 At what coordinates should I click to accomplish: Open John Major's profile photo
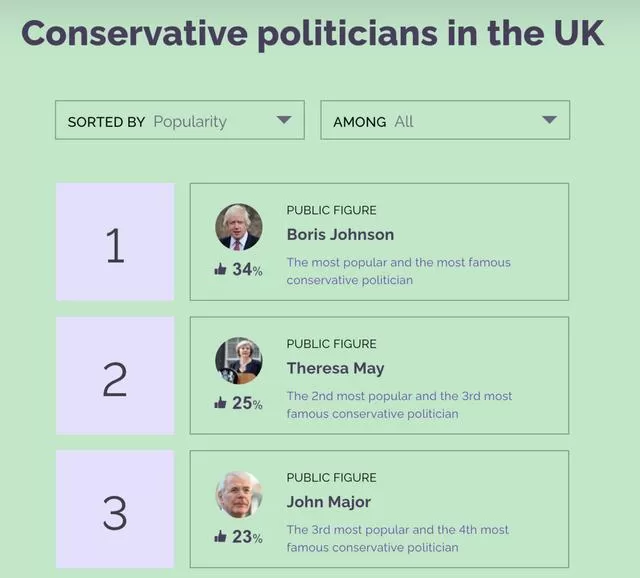point(239,494)
